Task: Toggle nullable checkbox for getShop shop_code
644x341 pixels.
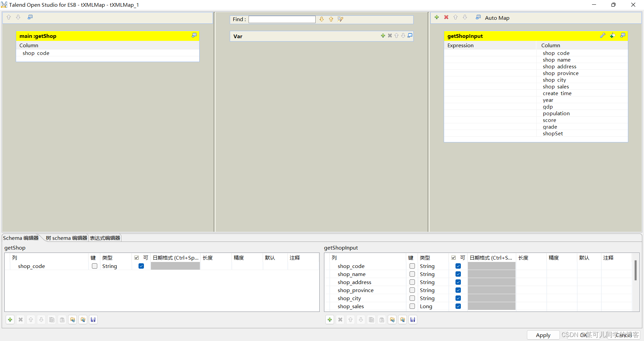Action: (141, 266)
